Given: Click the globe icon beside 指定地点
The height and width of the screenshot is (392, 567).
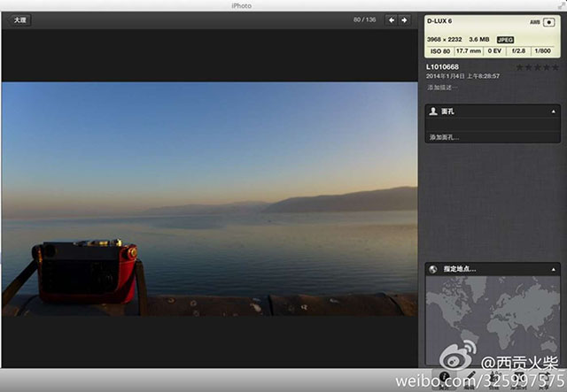Looking at the screenshot, I should [x=433, y=269].
